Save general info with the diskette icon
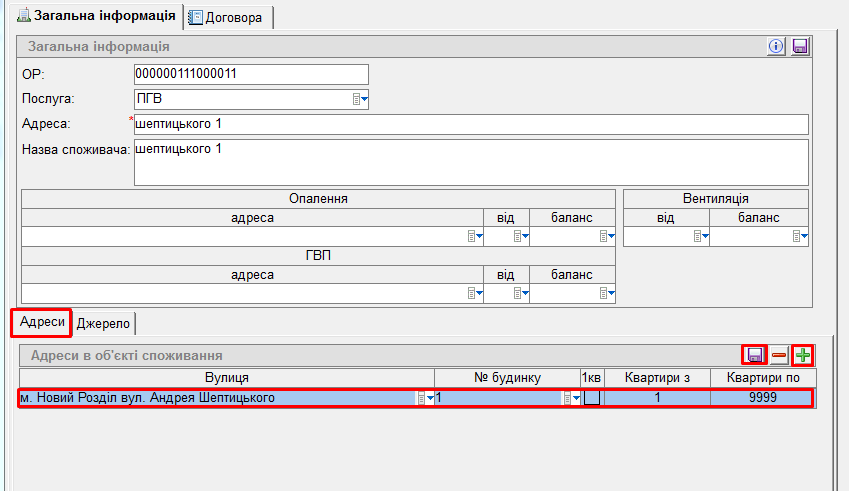This screenshot has height=491, width=849. point(800,46)
